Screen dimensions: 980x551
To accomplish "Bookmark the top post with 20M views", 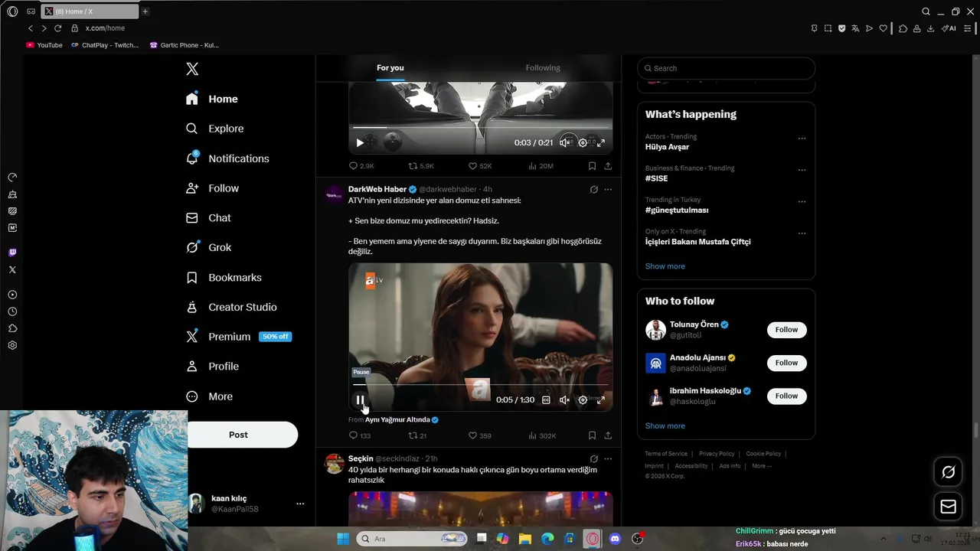I will [x=592, y=166].
